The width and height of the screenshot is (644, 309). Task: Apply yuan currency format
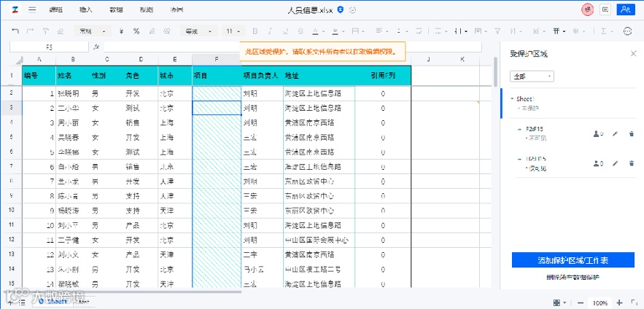click(121, 31)
